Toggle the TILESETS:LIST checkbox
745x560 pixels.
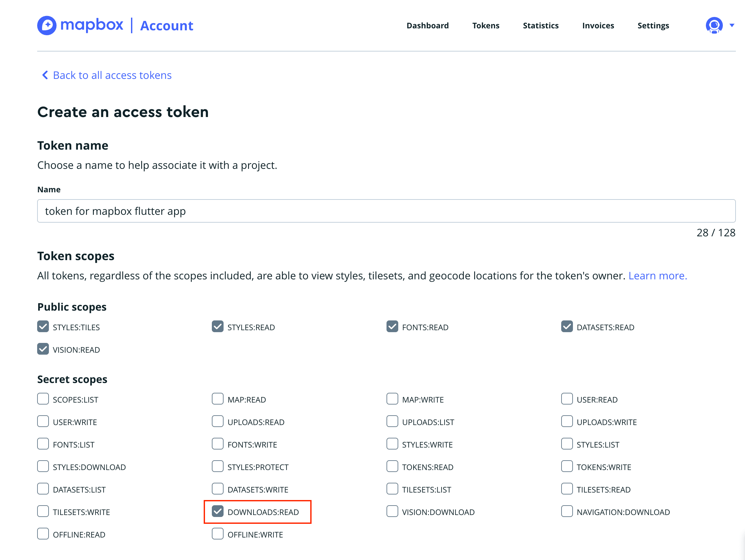pos(392,489)
